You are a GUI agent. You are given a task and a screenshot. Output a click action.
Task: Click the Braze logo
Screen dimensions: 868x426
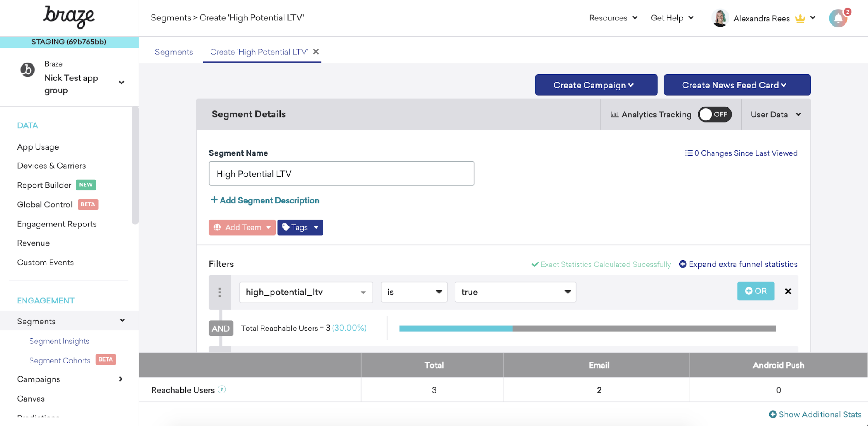coord(69,17)
